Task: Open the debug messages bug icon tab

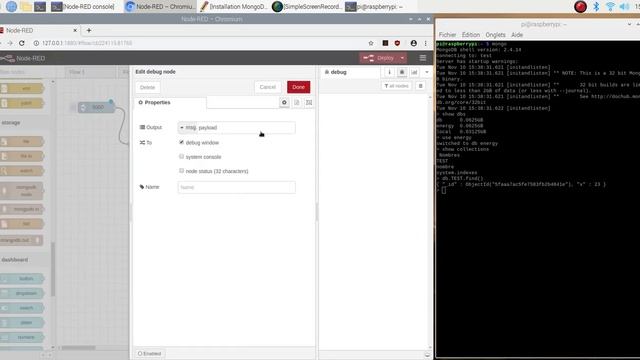Action: pyautogui.click(x=402, y=72)
